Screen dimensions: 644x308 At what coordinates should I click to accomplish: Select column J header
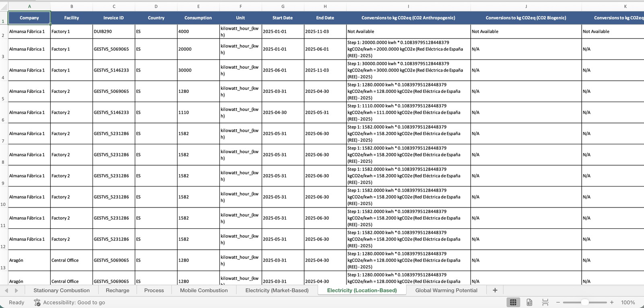(526, 6)
